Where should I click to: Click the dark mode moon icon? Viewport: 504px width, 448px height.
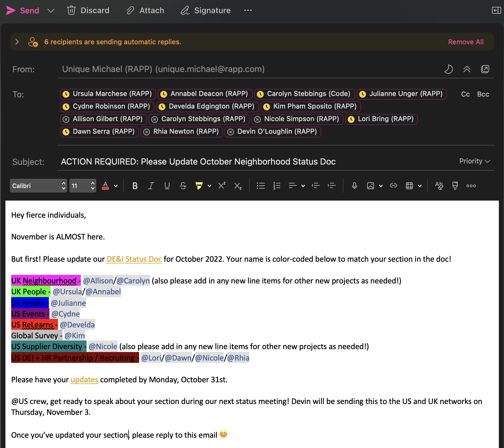point(449,69)
